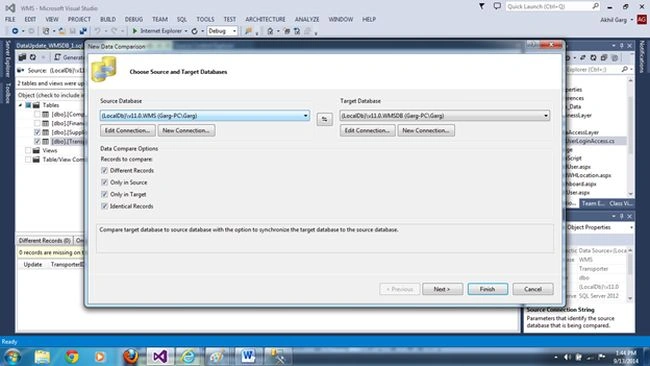Click the Finish button
The width and height of the screenshot is (650, 366).
pos(488,289)
